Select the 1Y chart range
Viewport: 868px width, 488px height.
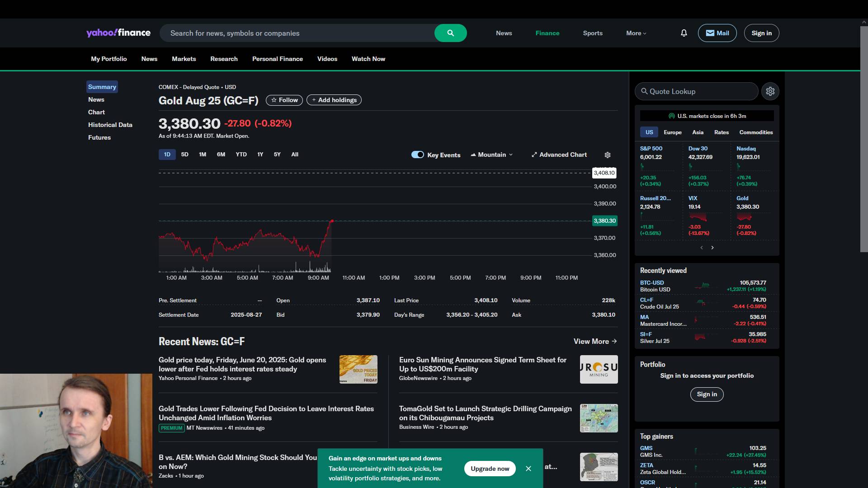pos(260,155)
